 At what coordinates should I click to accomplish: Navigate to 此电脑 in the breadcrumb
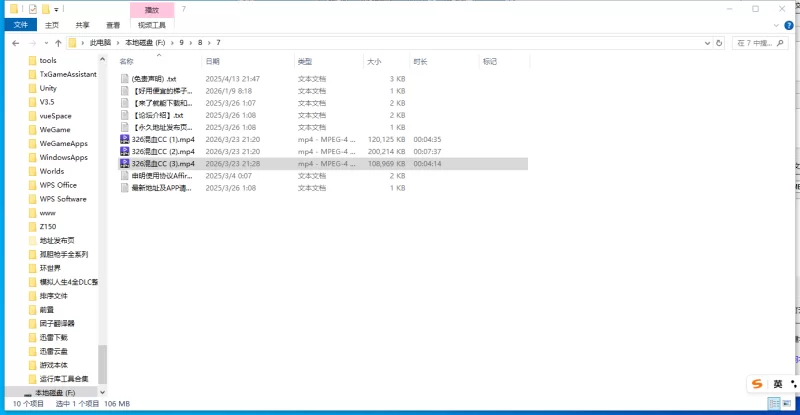pos(100,43)
